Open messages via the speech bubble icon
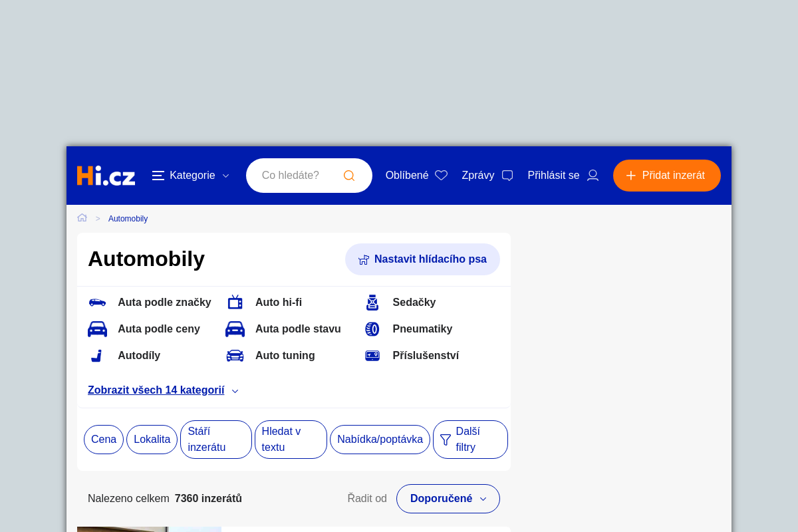The image size is (798, 532). click(507, 176)
